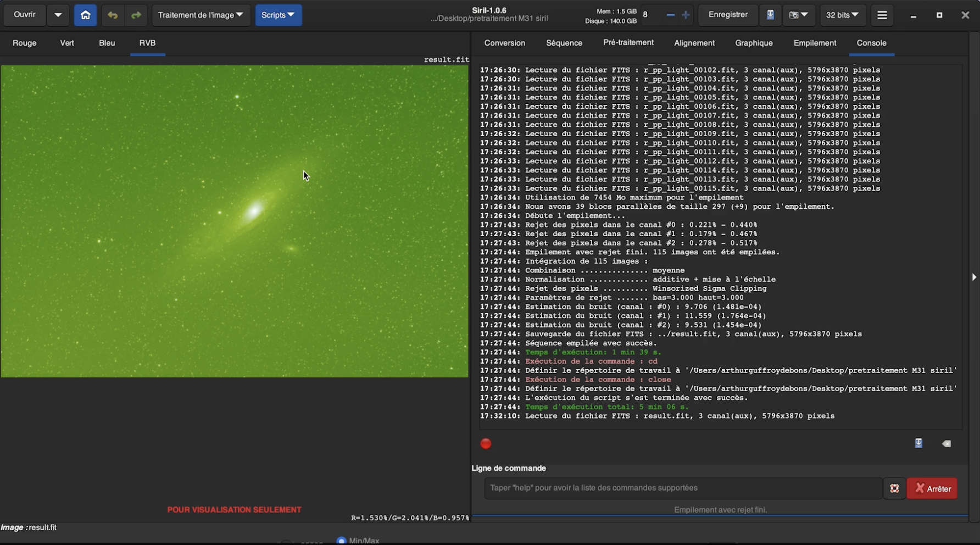This screenshot has height=545, width=980.
Task: Export the console log with download icon
Action: pyautogui.click(x=918, y=443)
